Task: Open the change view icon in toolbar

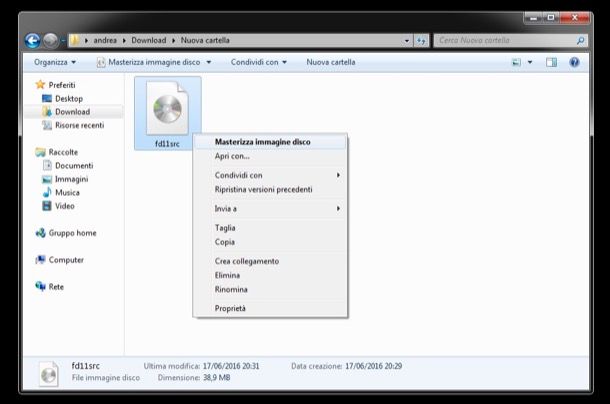Action: 517,62
